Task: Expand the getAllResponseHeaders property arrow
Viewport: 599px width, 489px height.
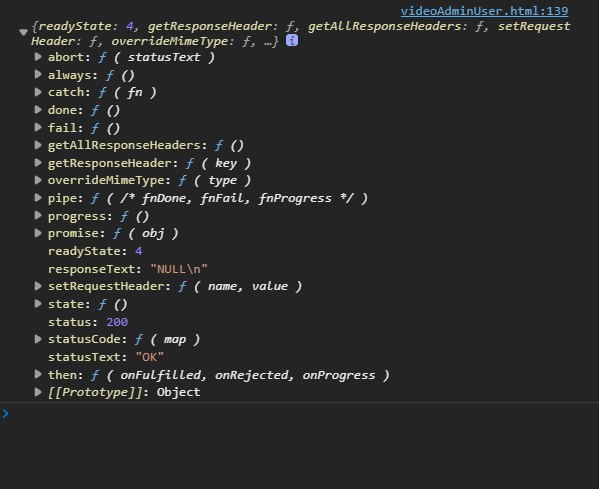Action: (x=38, y=145)
